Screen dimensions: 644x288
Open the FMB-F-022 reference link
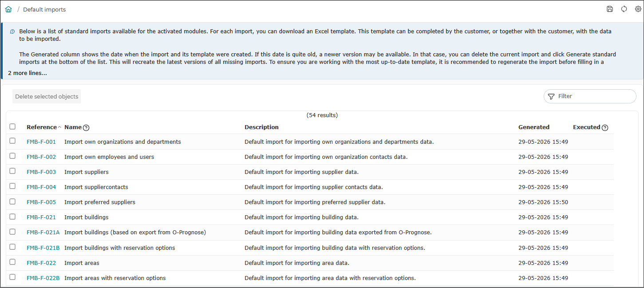coord(41,263)
